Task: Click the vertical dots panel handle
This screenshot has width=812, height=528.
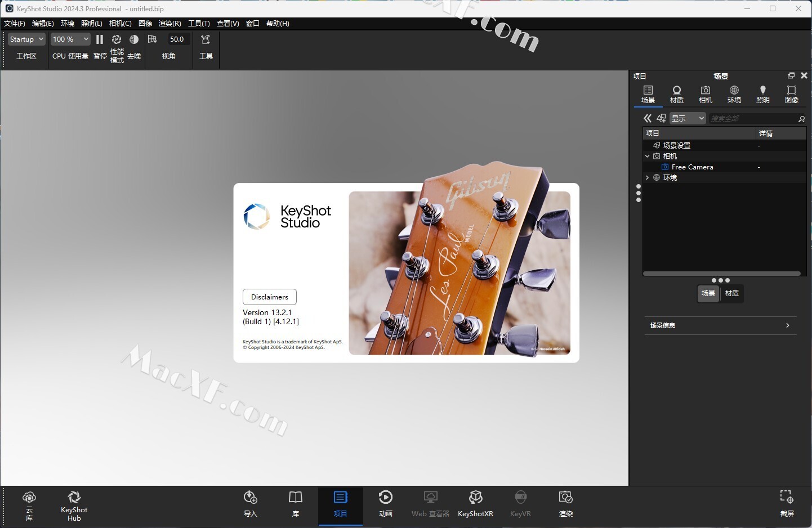Action: 638,193
